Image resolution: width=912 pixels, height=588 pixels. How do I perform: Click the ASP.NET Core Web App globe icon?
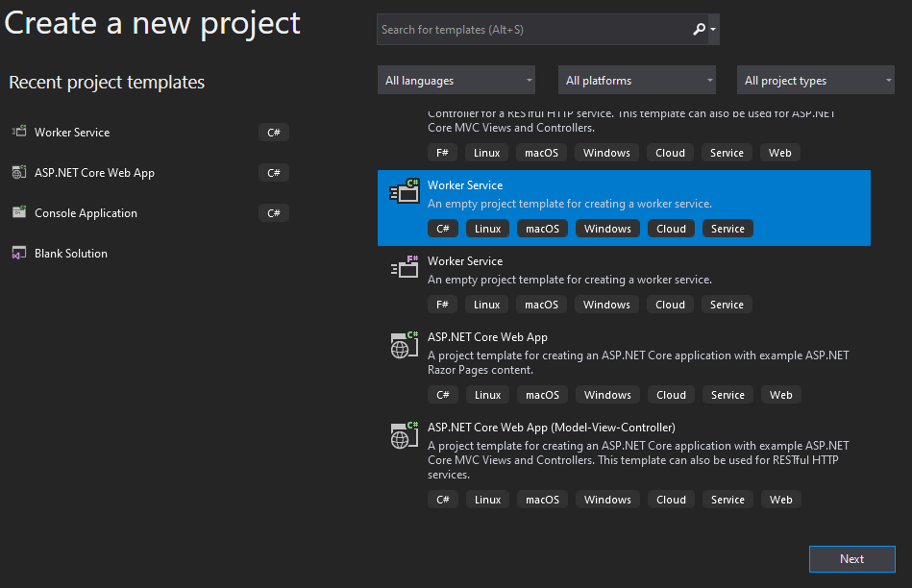click(x=19, y=172)
